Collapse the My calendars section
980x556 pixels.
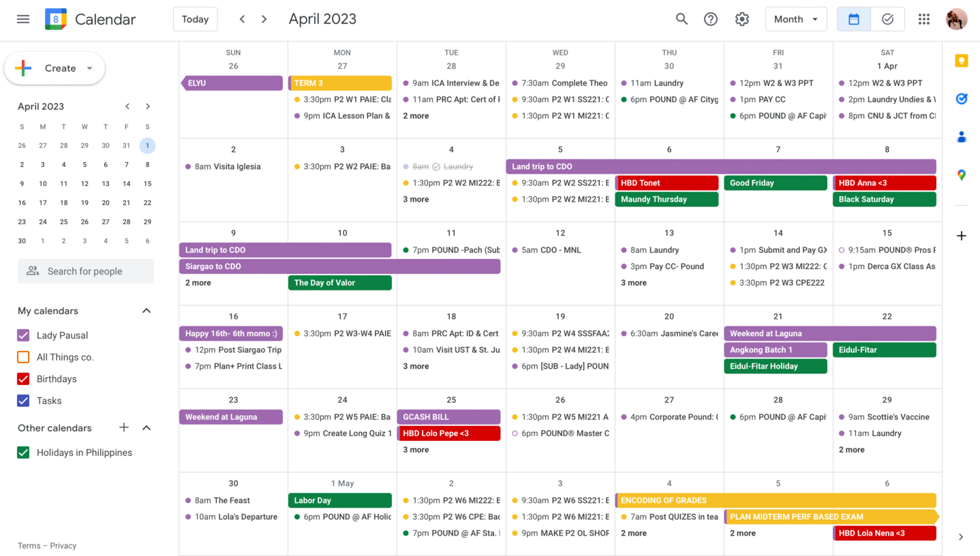147,311
